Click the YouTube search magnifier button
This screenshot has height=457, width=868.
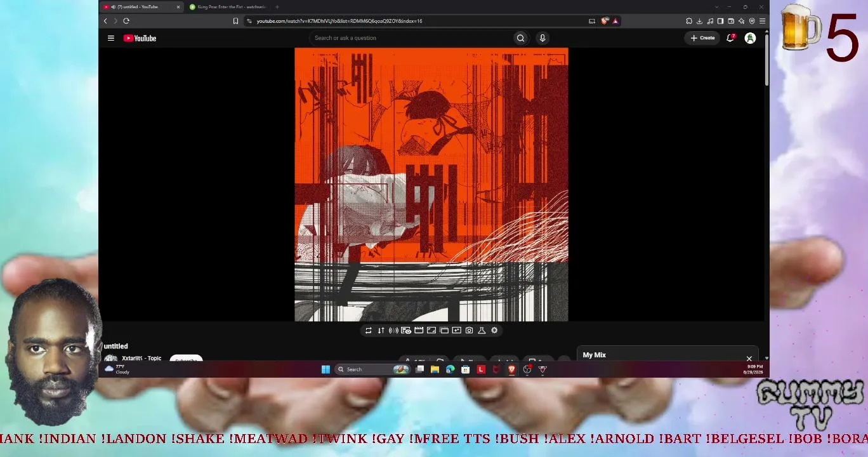pos(520,38)
